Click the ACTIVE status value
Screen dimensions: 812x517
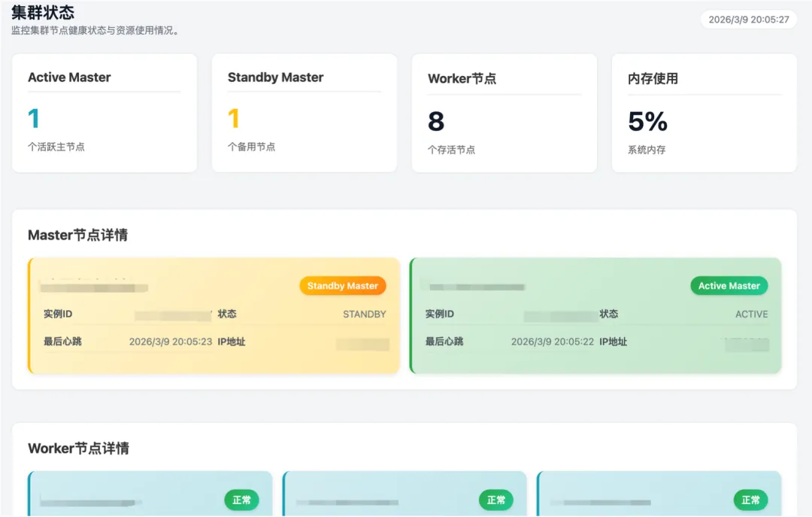coord(751,315)
